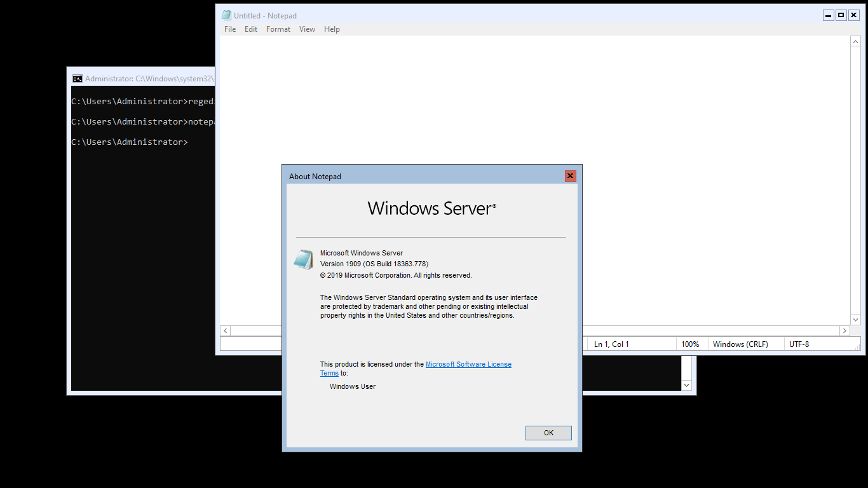Open the File menu in Notepad
The height and width of the screenshot is (488, 868).
click(x=230, y=29)
